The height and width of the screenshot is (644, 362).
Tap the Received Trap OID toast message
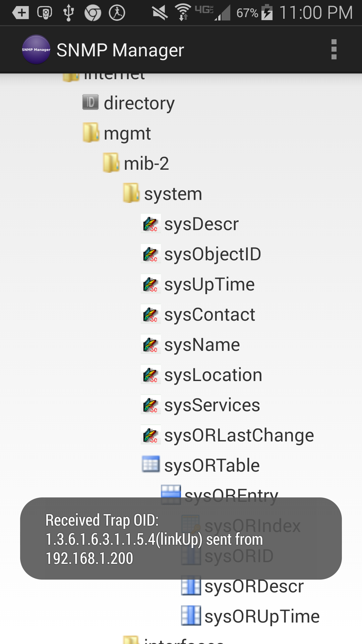pyautogui.click(x=181, y=539)
